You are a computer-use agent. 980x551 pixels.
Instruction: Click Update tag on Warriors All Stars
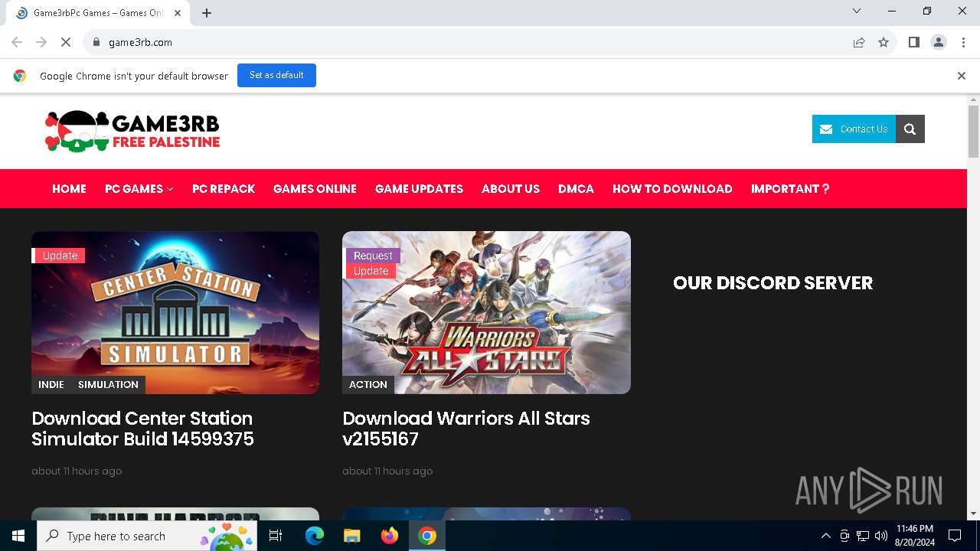[371, 271]
